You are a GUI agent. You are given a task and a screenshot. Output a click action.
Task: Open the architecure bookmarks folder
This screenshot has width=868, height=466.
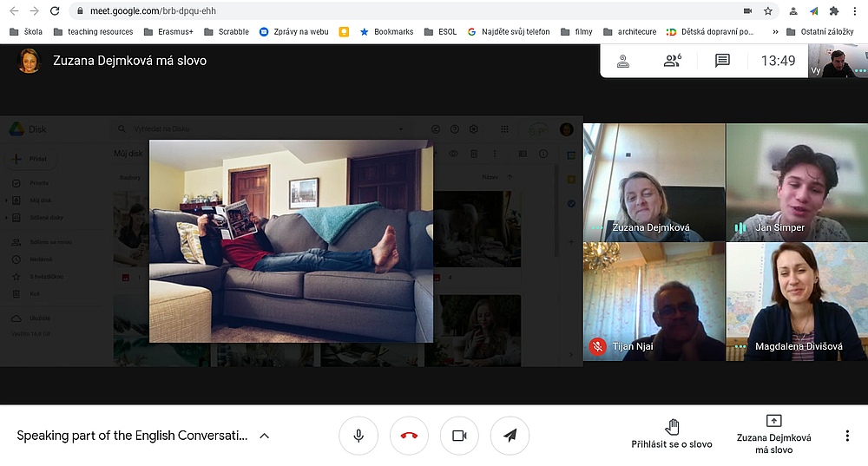tap(629, 31)
